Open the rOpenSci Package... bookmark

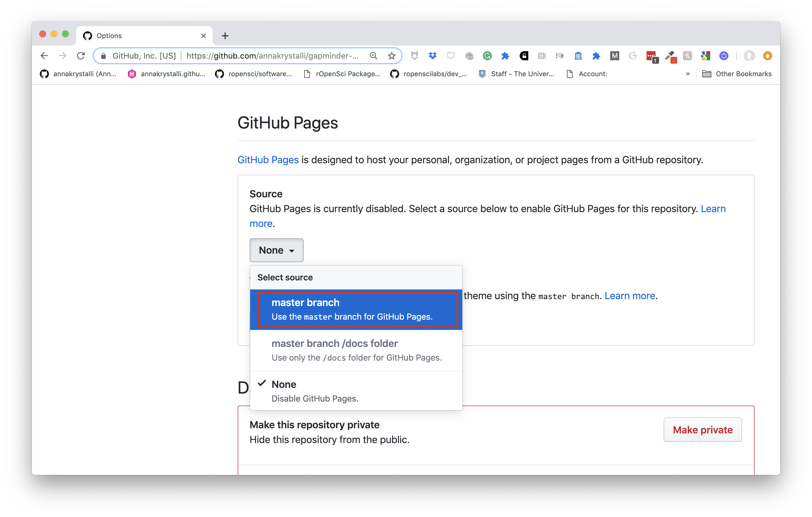pos(341,74)
